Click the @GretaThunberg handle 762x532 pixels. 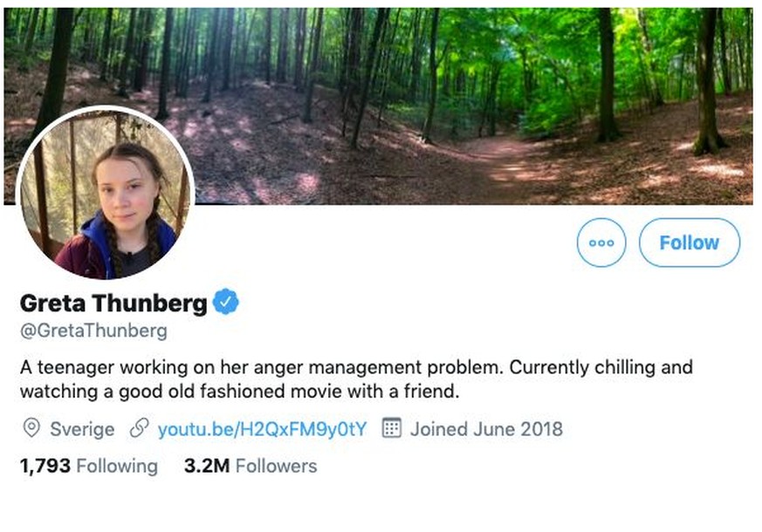[93, 331]
